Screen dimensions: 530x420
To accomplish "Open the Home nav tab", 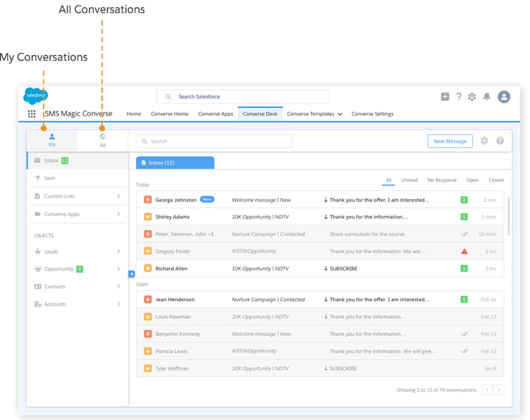I will click(134, 114).
